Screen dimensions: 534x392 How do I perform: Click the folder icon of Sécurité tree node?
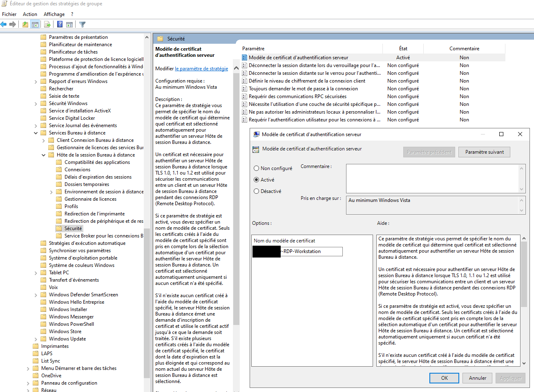pos(59,228)
